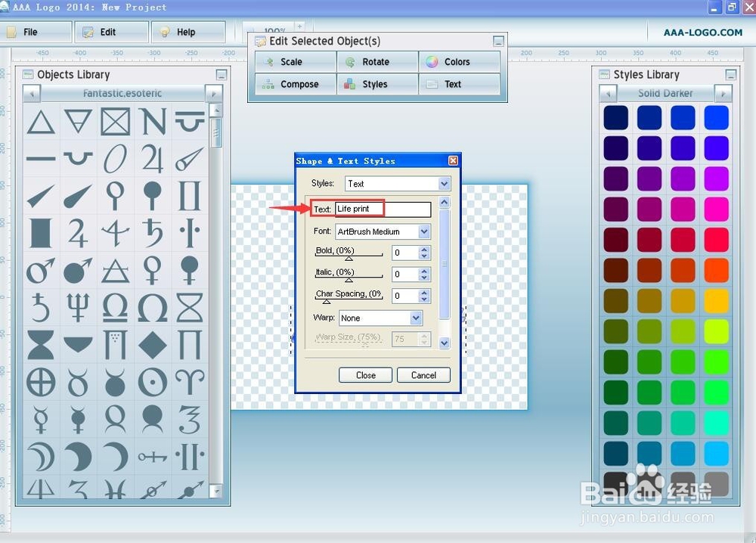Select the Earth cross-in-circle symbol
Screen dimensions: 756x543
41,383
